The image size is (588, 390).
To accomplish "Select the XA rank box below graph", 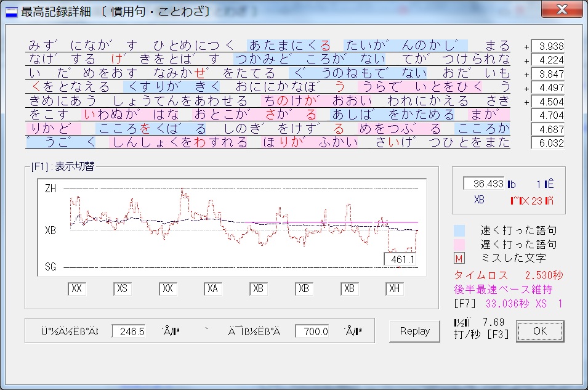I will (213, 289).
